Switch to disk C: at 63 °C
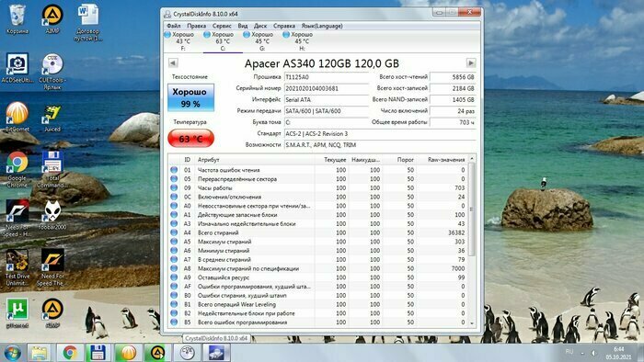The height and width of the screenshot is (362, 644). [x=223, y=41]
